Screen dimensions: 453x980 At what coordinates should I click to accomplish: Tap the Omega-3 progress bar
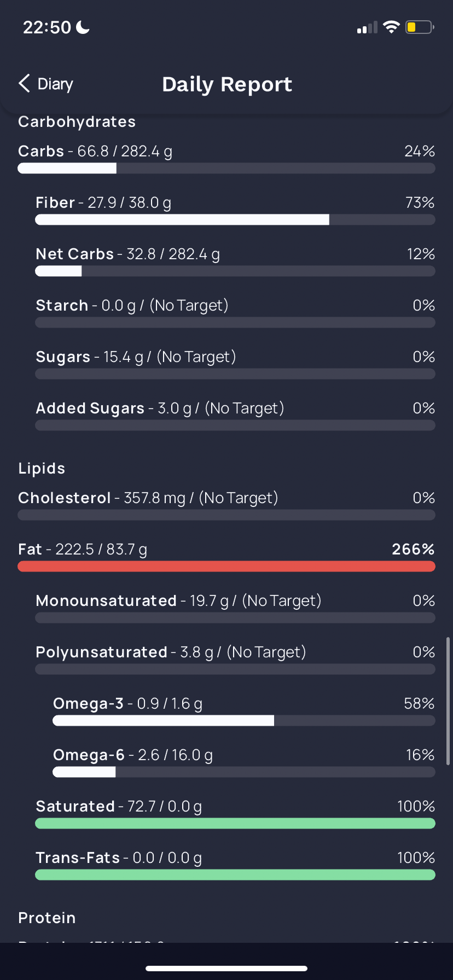click(x=244, y=721)
